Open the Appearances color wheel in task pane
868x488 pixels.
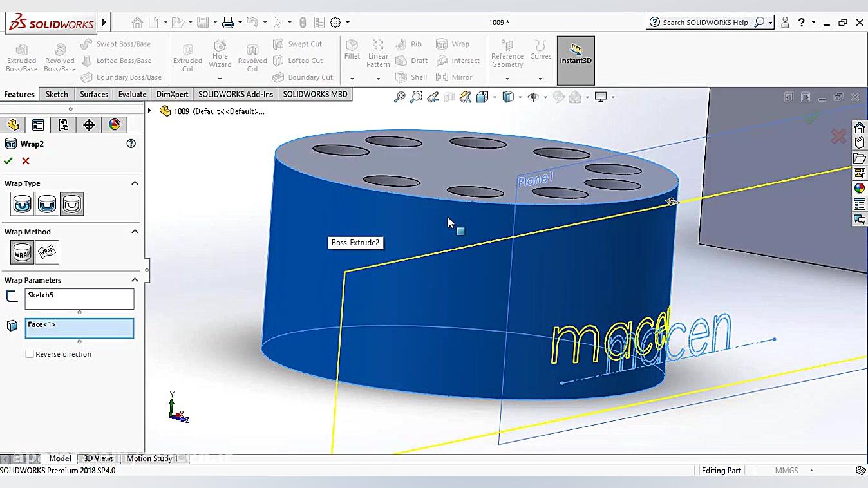(859, 189)
